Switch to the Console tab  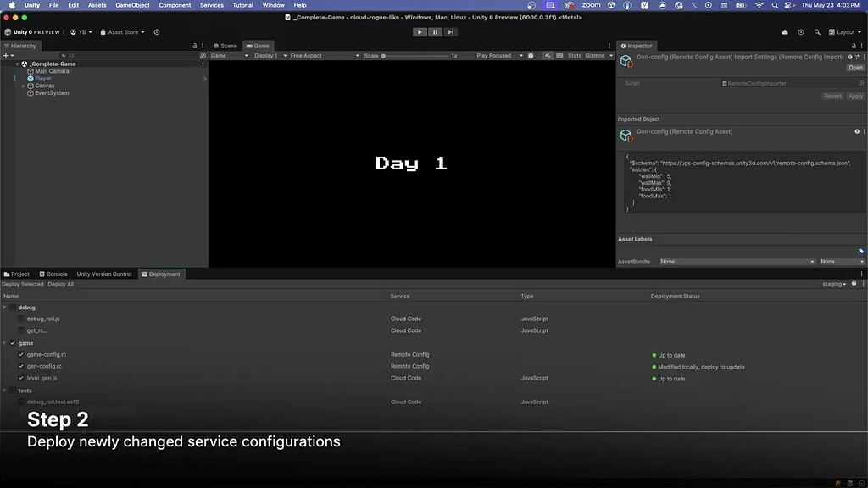53,274
